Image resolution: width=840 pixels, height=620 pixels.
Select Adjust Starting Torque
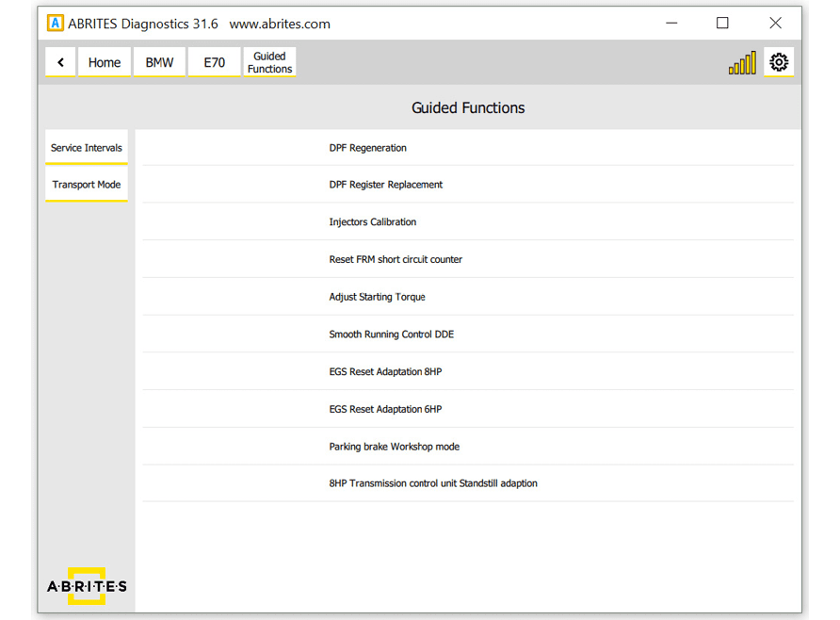(x=378, y=297)
